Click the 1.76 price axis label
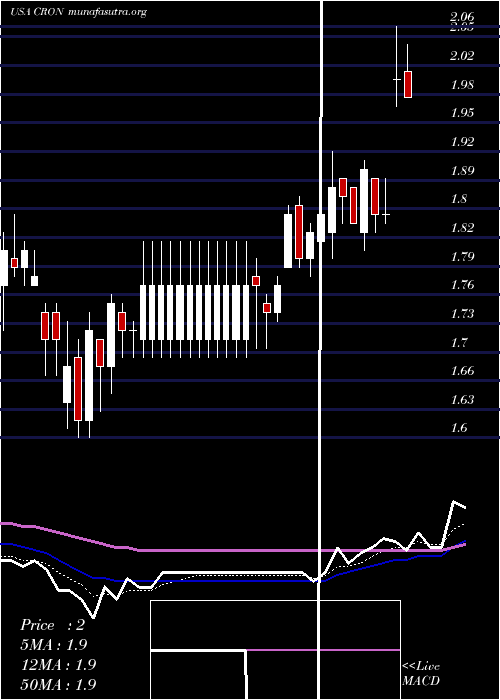The image size is (500, 700). point(462,285)
